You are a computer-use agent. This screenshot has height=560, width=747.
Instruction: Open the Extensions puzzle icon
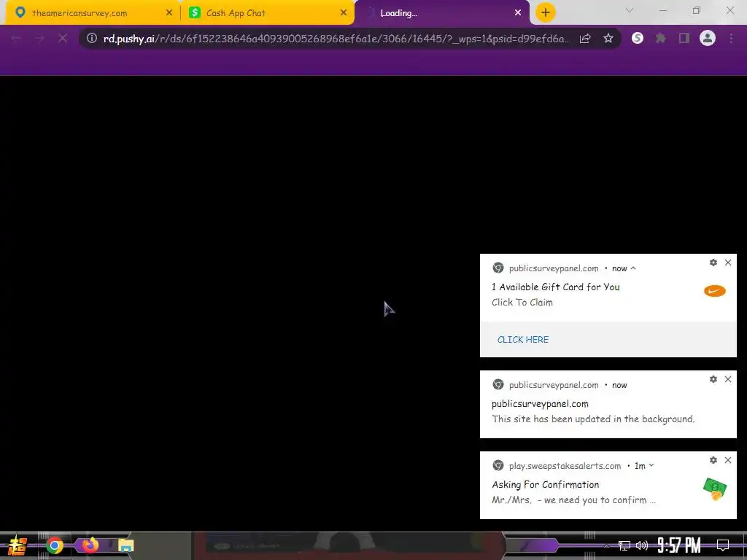661,38
